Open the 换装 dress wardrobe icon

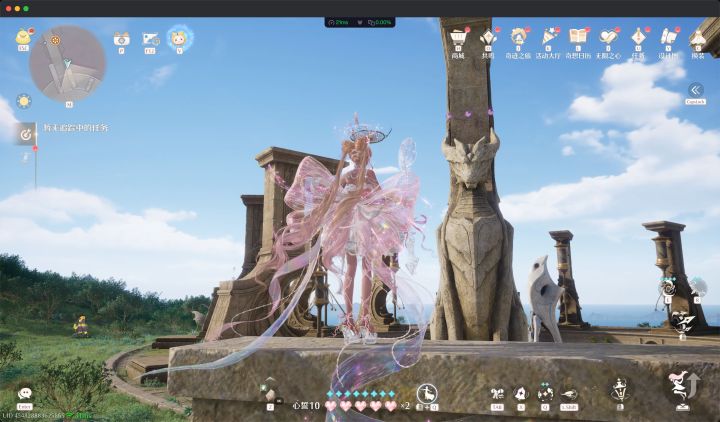tap(698, 38)
